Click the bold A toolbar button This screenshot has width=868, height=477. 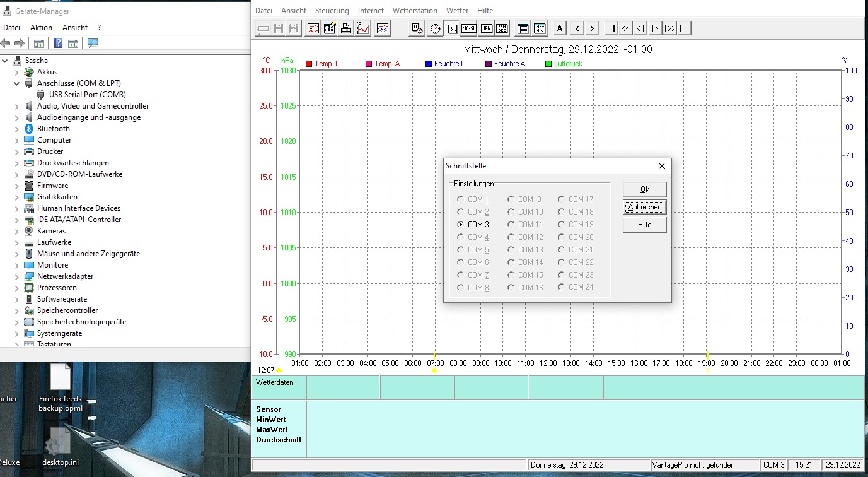[x=560, y=28]
